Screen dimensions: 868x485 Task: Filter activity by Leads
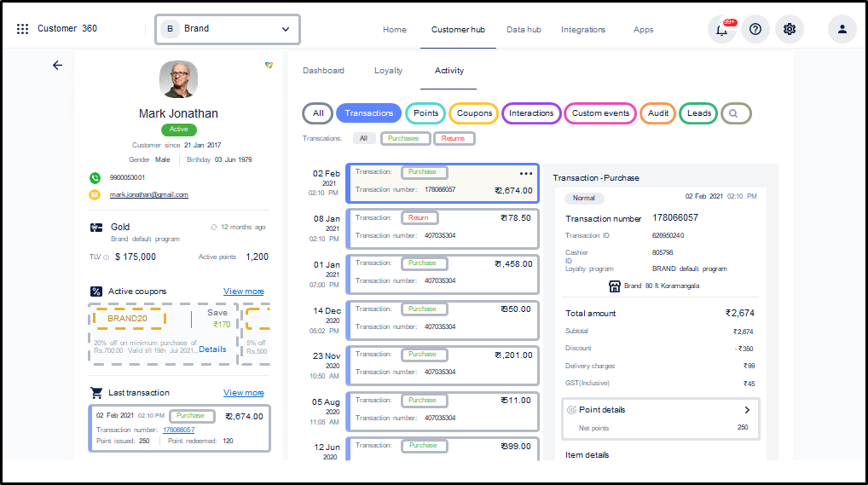coord(698,113)
